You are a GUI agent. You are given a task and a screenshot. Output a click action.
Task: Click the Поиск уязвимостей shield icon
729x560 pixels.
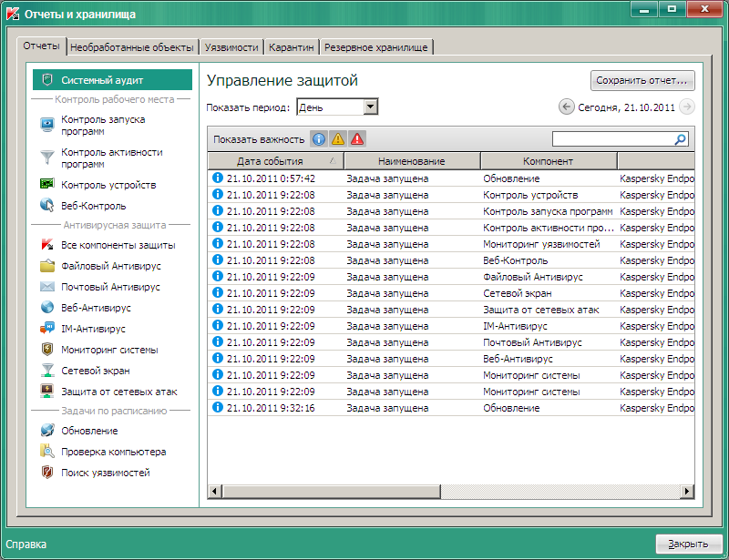pyautogui.click(x=46, y=473)
